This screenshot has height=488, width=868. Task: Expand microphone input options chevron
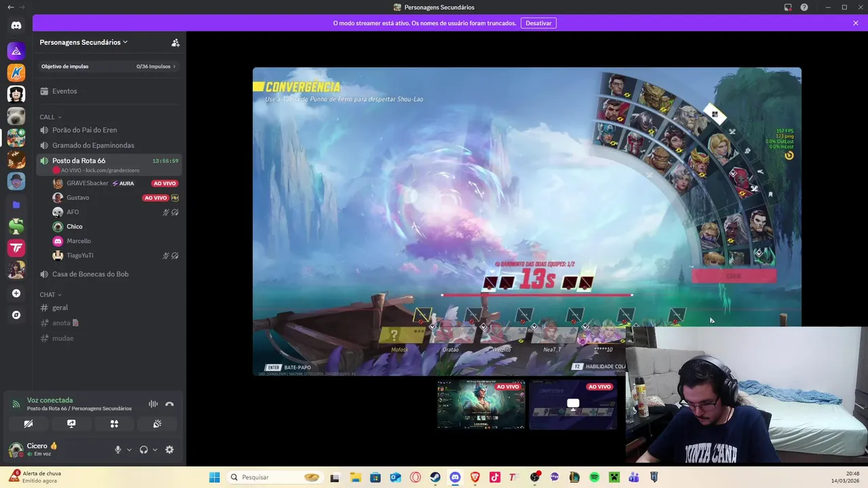click(129, 449)
